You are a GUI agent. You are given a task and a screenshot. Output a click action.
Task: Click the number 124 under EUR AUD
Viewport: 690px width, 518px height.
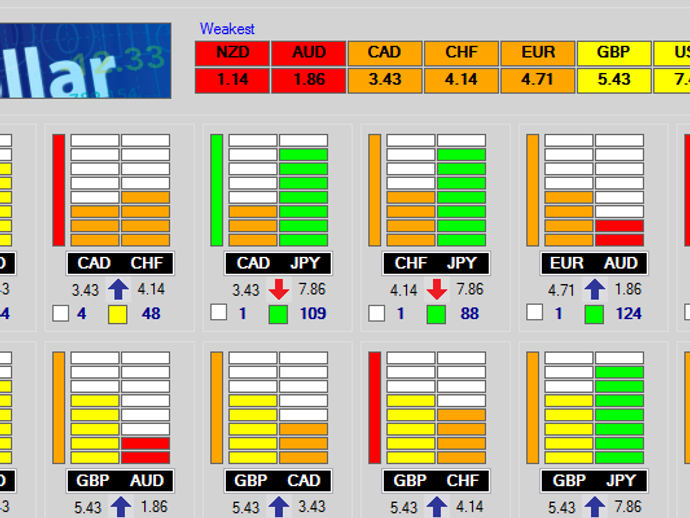[628, 314]
